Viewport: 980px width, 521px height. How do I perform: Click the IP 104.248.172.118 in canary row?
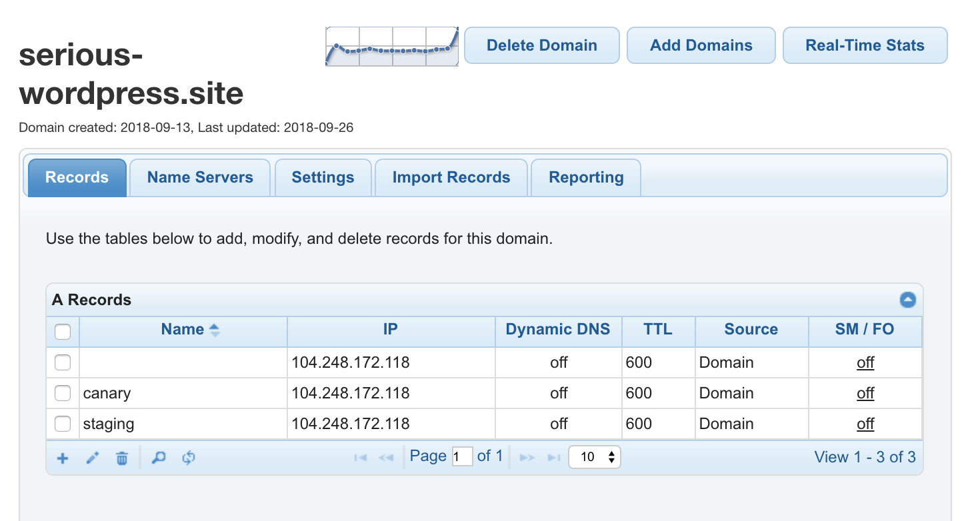[x=351, y=394]
